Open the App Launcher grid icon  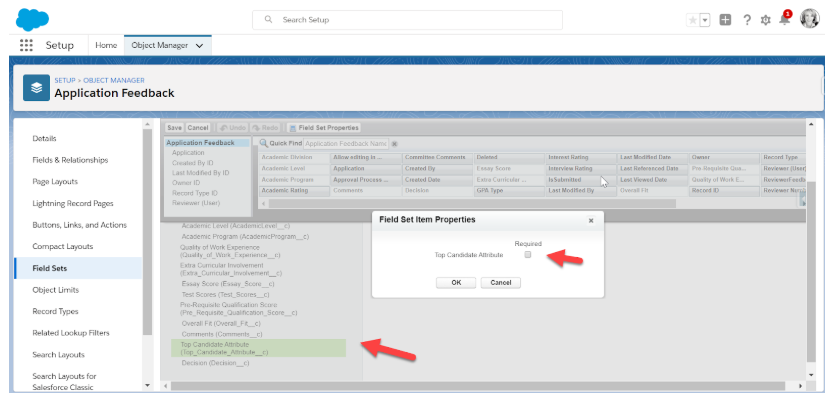(x=26, y=45)
